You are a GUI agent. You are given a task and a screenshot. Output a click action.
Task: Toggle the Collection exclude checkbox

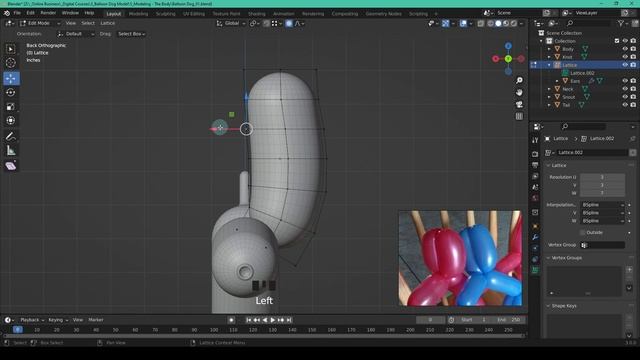(617, 41)
